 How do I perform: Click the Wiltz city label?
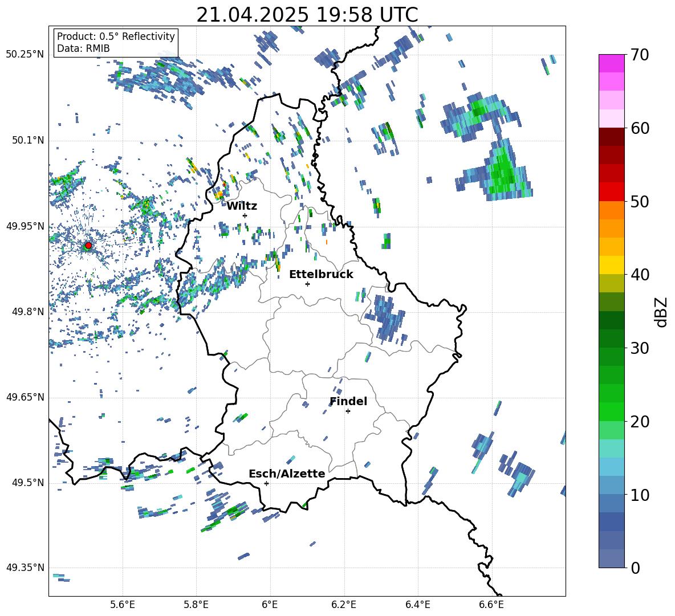click(242, 206)
